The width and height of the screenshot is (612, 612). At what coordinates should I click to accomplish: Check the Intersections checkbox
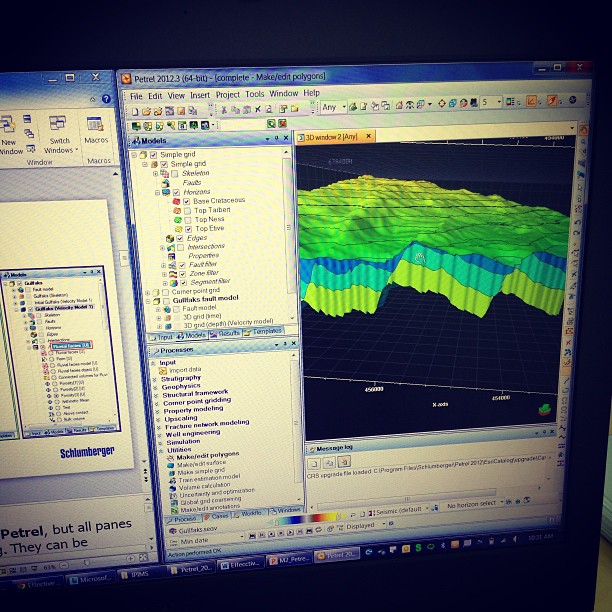[x=181, y=247]
